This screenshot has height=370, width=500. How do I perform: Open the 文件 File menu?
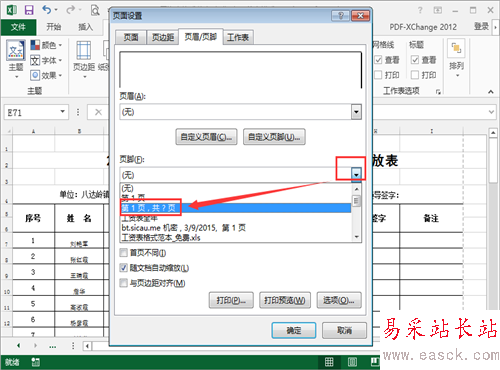click(18, 27)
